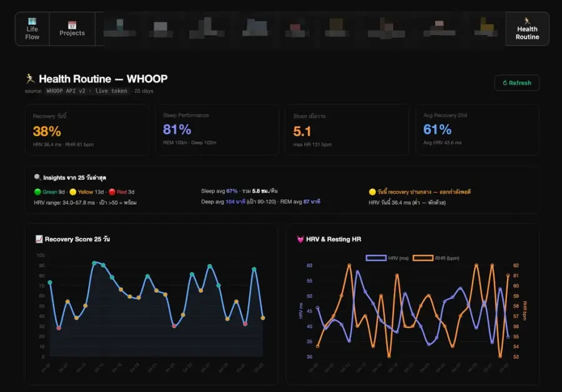Image resolution: width=562 pixels, height=392 pixels.
Task: Toggle the RHR (bpm) legend series
Action: point(436,258)
